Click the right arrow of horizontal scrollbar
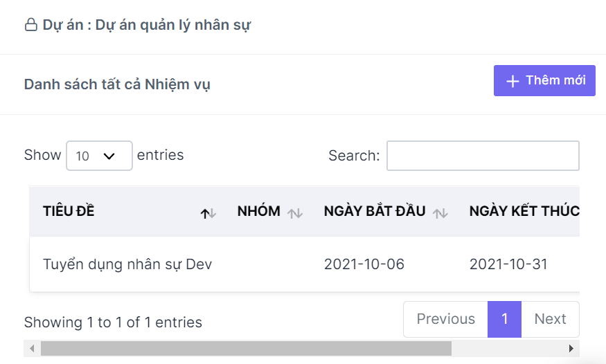The width and height of the screenshot is (606, 364). (x=571, y=349)
